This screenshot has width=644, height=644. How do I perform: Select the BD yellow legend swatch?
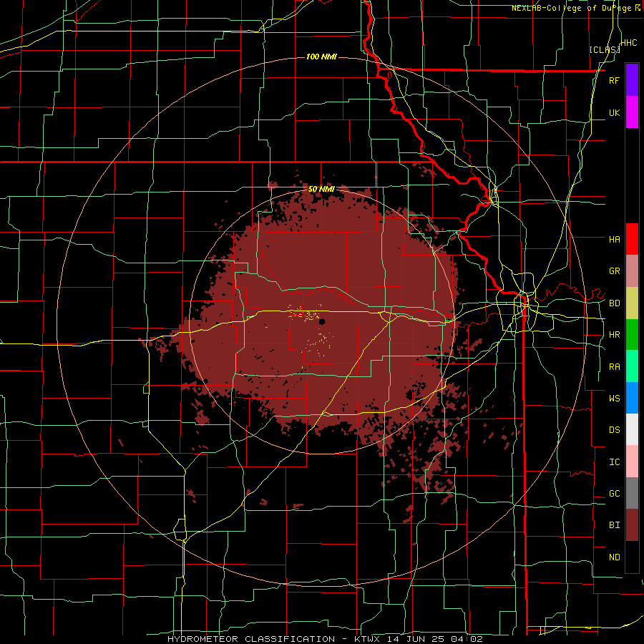coord(632,303)
